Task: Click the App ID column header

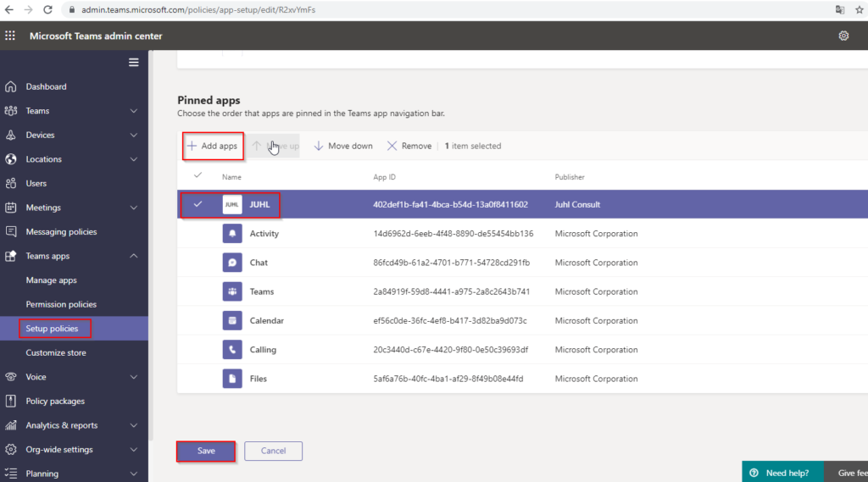Action: point(384,177)
